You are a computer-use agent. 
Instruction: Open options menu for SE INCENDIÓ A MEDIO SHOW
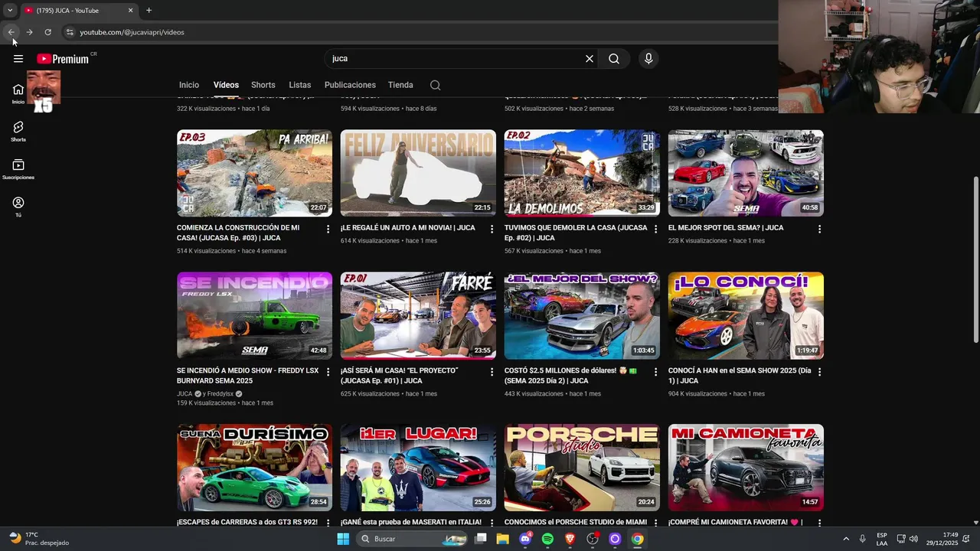(328, 372)
